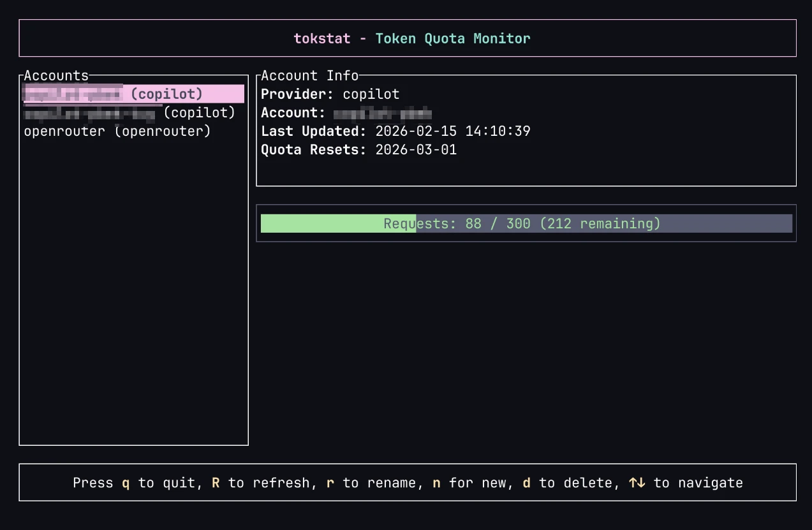Click the tokstat - Token Quota Monitor title
Viewport: 812px width, 530px height.
(412, 38)
